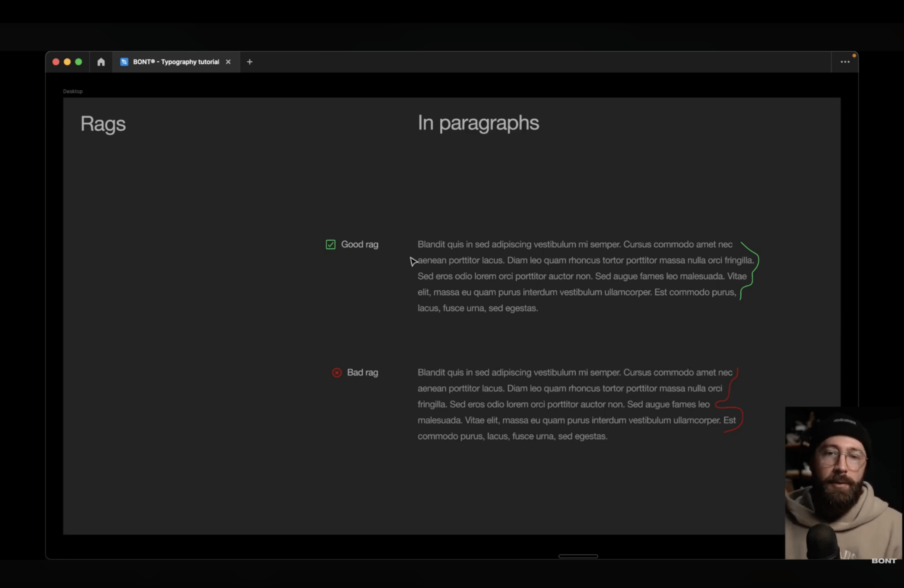The width and height of the screenshot is (904, 588).
Task: Click the In paragraphs heading
Action: [x=478, y=123]
